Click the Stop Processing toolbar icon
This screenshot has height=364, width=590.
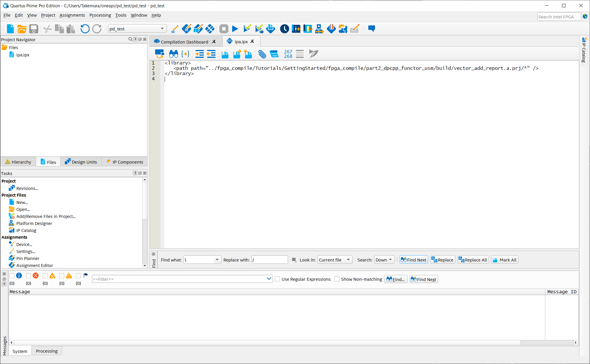coord(224,29)
